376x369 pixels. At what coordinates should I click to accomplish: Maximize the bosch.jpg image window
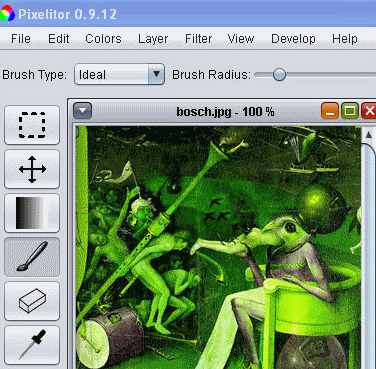[350, 111]
